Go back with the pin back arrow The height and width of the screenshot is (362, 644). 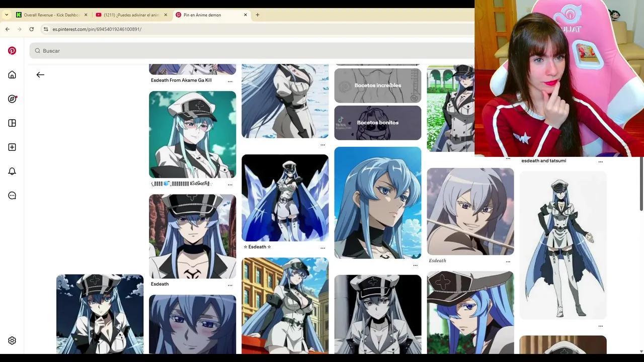click(x=40, y=75)
